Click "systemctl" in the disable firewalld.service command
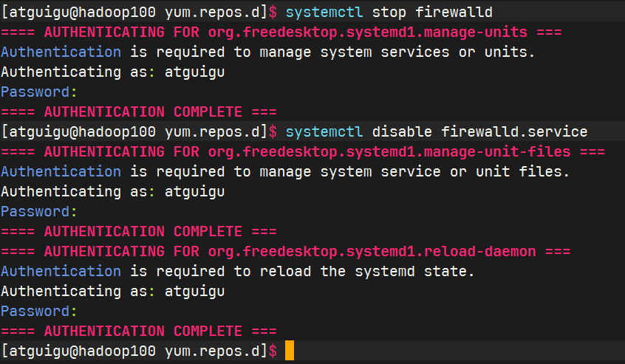Viewport: 625px width, 364px height. (324, 132)
